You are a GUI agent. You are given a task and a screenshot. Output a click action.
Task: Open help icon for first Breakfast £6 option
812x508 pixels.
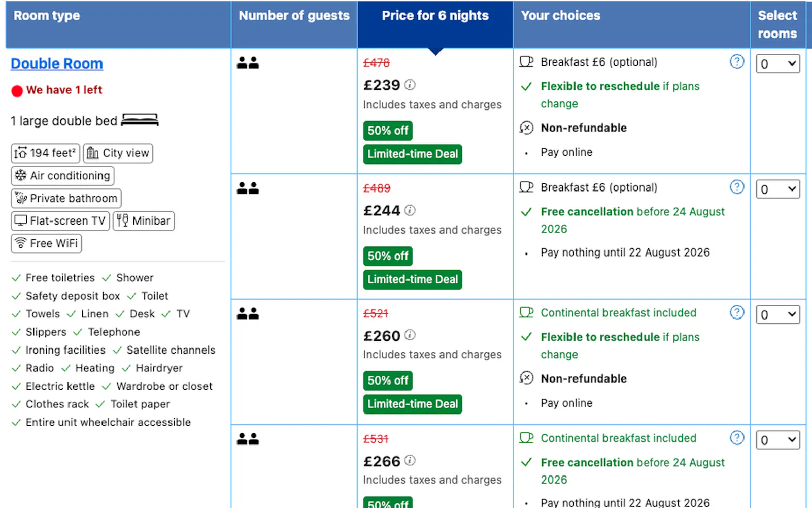pyautogui.click(x=737, y=61)
